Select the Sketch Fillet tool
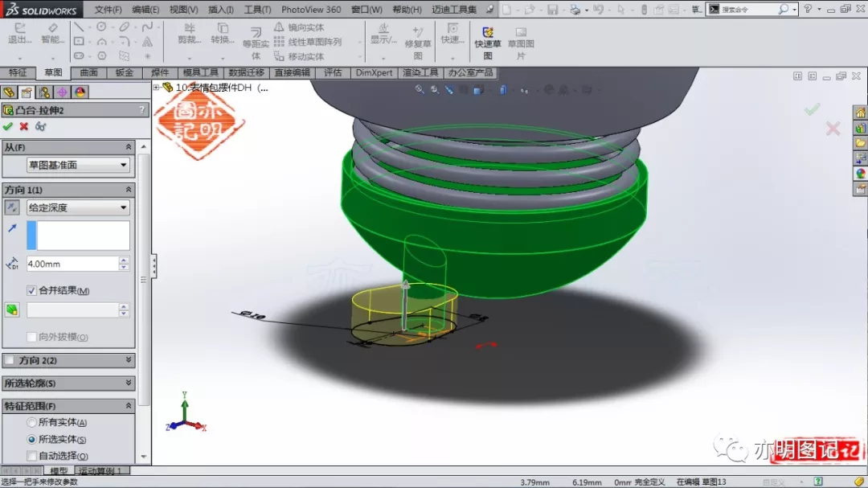 coord(125,42)
